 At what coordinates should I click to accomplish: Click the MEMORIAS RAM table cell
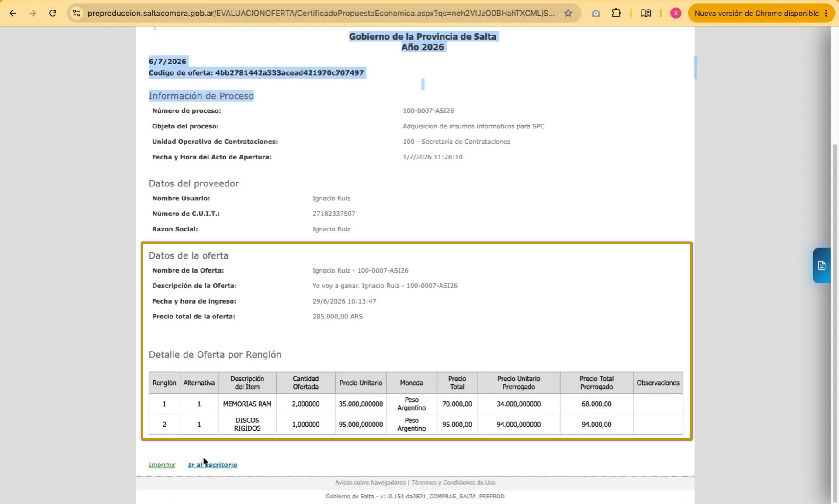[x=247, y=404]
